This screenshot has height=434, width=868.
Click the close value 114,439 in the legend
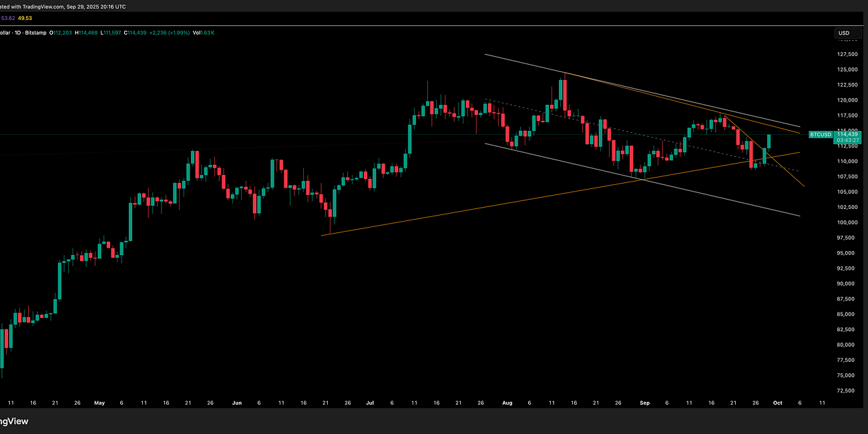click(x=137, y=32)
